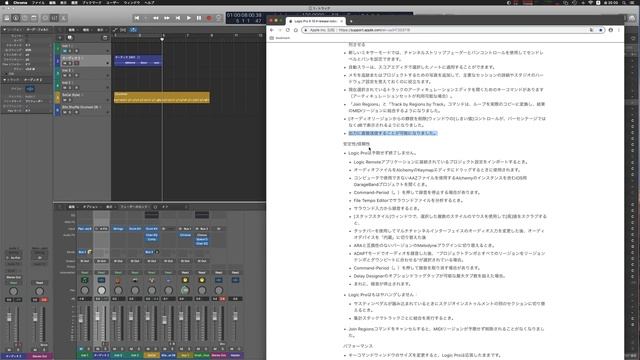640x360 pixels.
Task: Click the Global Tracks button above track headers
Action: pos(105,38)
